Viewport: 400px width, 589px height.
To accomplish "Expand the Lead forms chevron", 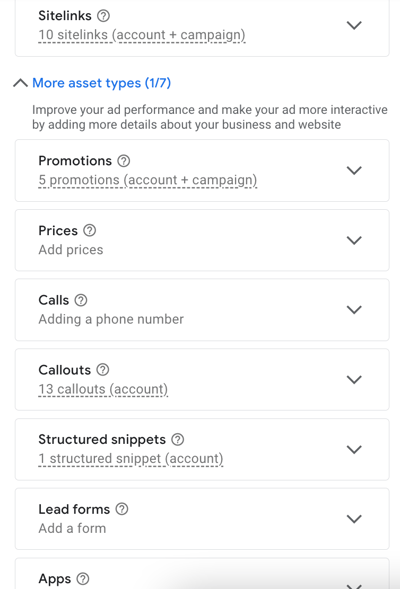I will tap(354, 519).
